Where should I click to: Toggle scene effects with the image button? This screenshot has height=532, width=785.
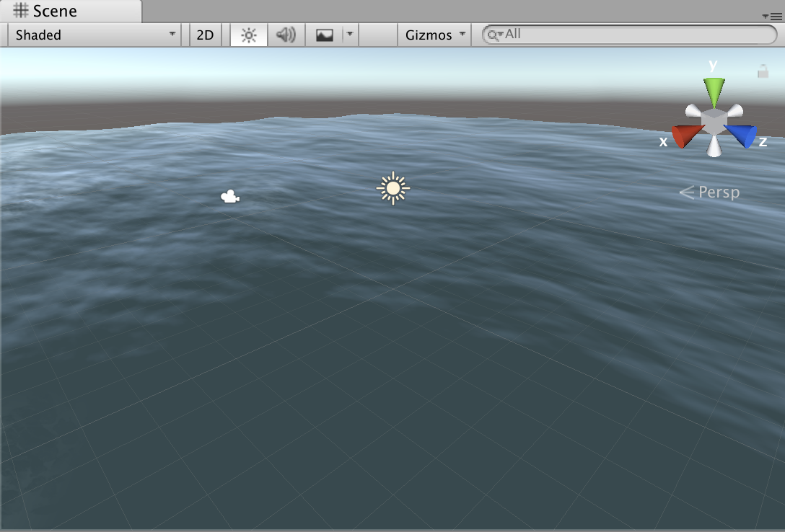pyautogui.click(x=325, y=35)
